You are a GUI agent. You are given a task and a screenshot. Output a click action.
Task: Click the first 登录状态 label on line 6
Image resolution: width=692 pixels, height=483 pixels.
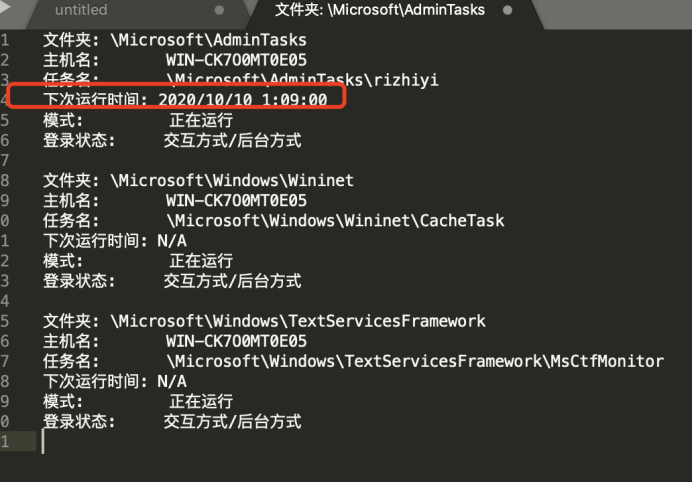click(79, 140)
